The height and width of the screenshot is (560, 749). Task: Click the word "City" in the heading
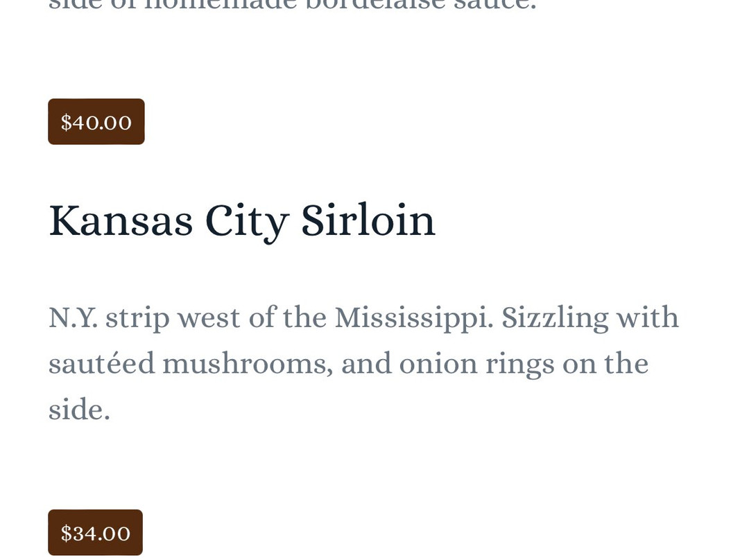(246, 221)
